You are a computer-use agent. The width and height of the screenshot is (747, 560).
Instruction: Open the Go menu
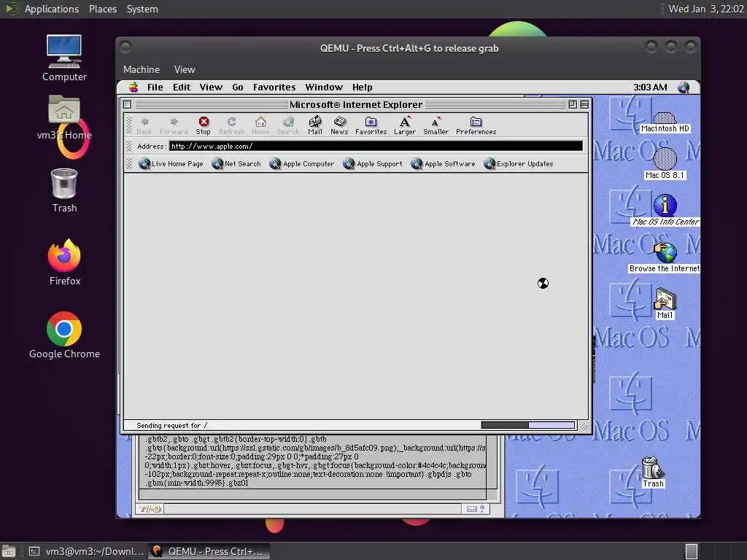coord(238,87)
